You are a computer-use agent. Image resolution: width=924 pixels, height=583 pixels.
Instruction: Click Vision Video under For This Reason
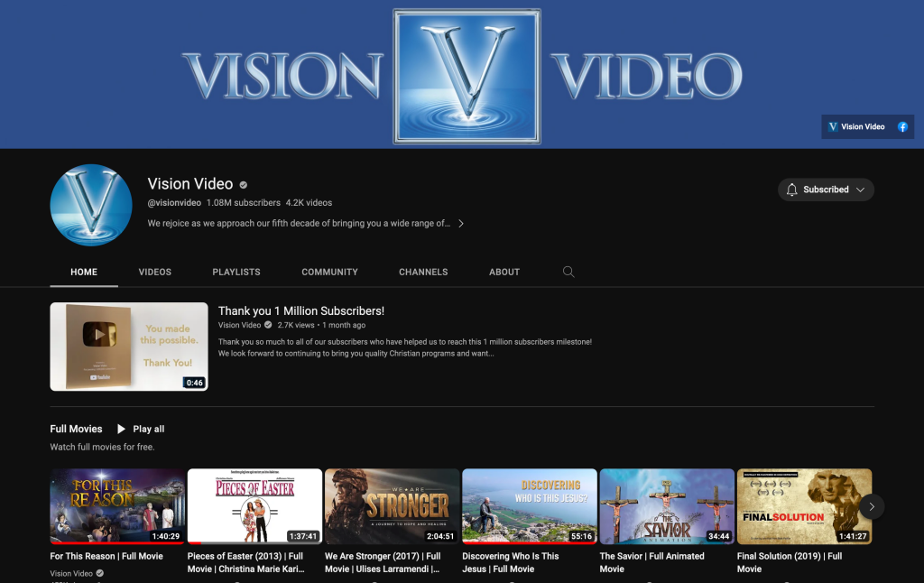click(71, 574)
